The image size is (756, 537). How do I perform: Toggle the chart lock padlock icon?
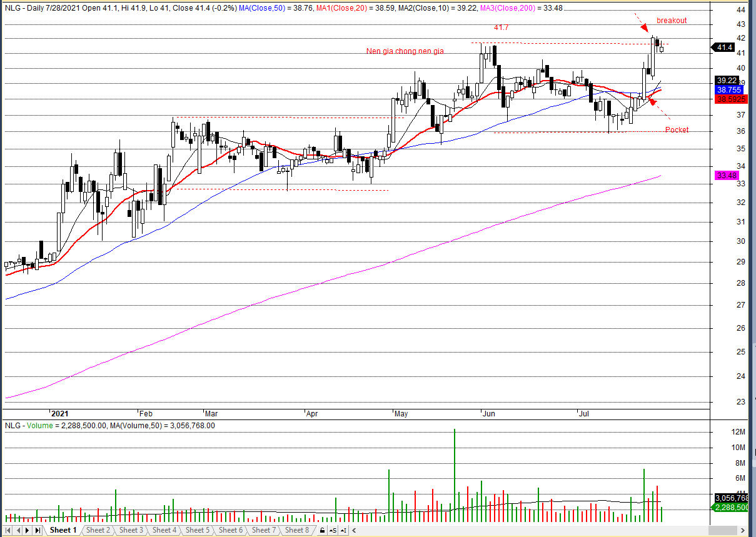tap(322, 530)
